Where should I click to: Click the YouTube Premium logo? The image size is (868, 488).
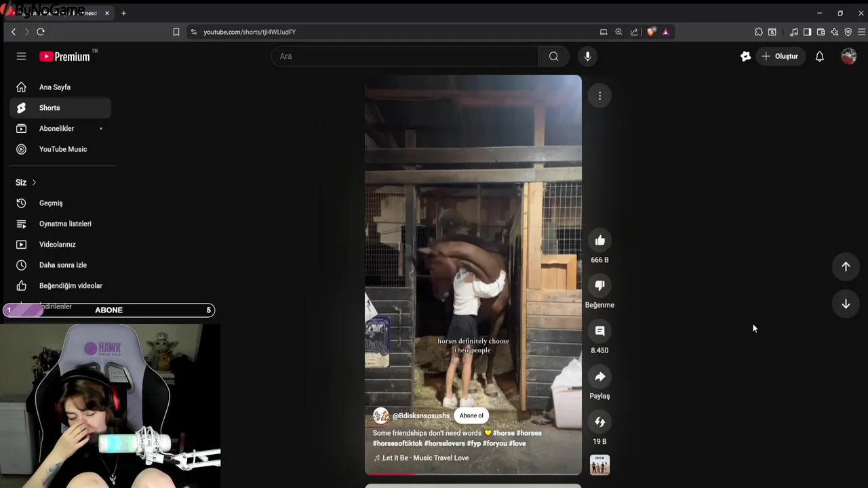tap(64, 56)
